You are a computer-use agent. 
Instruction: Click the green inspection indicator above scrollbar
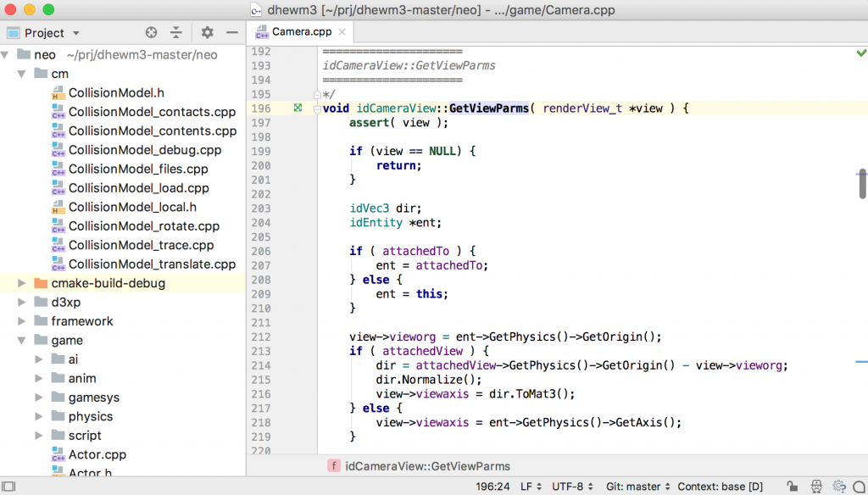click(x=862, y=53)
